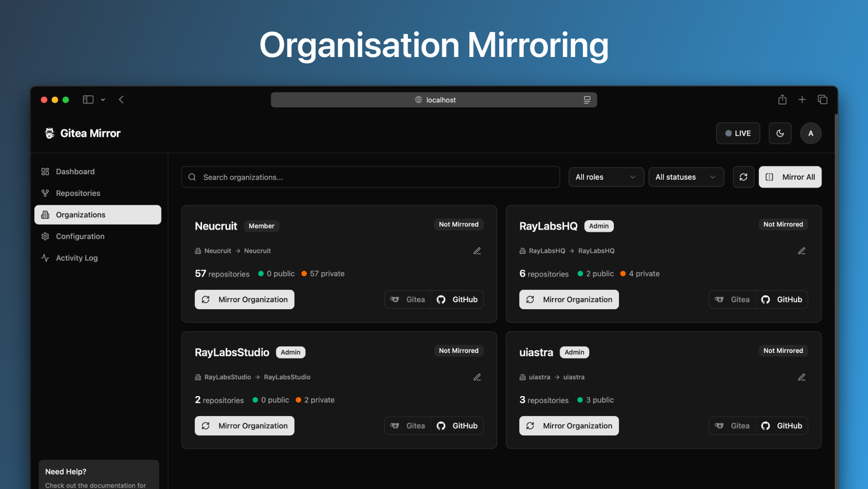Expand the All statuses filter
This screenshot has width=868, height=489.
pyautogui.click(x=685, y=177)
